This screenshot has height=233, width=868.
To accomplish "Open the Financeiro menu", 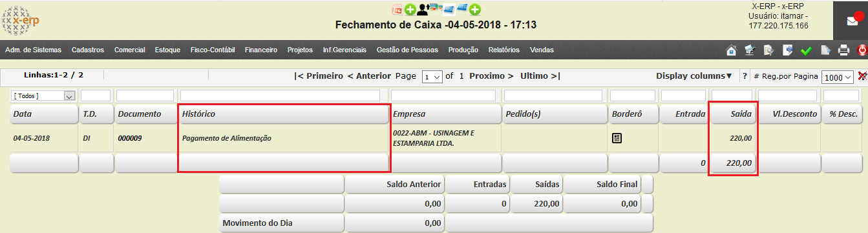I will 261,50.
